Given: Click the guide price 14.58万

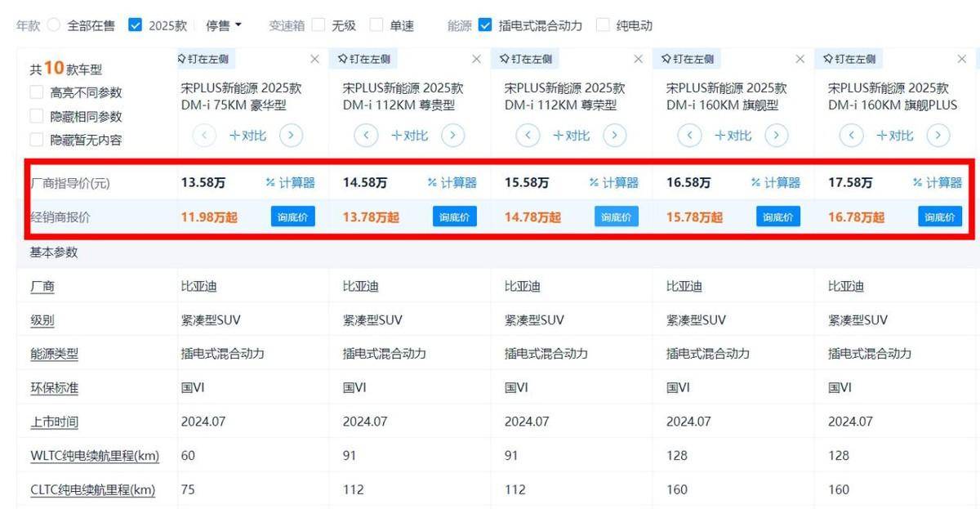Looking at the screenshot, I should click(364, 183).
